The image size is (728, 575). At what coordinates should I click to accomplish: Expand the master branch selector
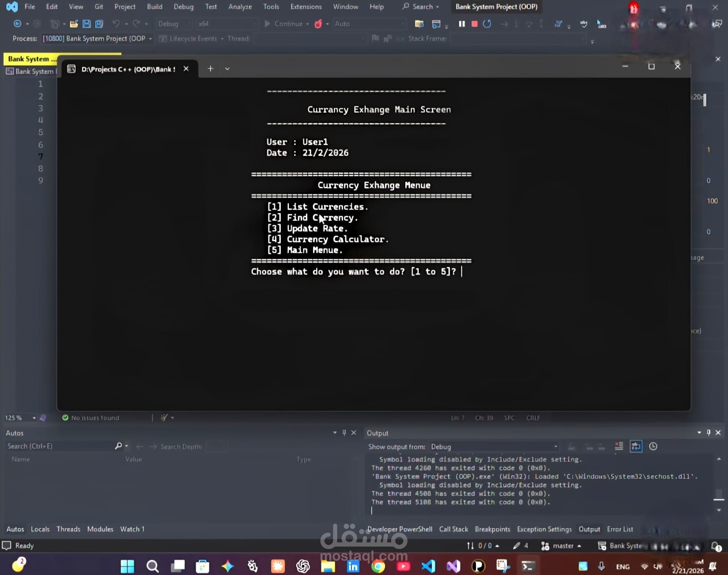click(x=561, y=545)
